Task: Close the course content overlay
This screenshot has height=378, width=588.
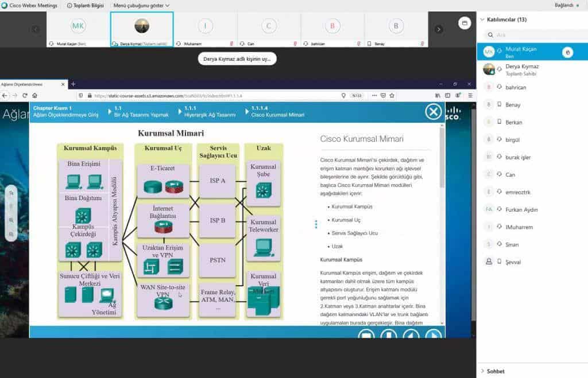Action: [x=433, y=112]
